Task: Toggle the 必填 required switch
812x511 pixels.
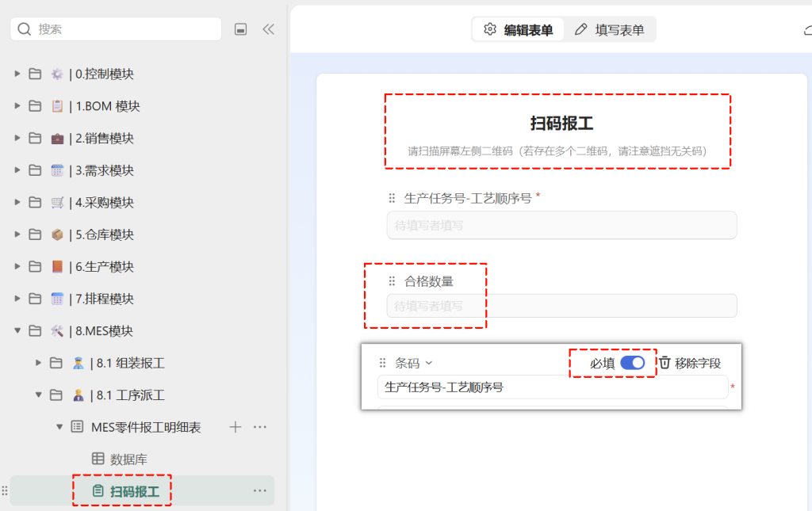Action: [x=632, y=363]
